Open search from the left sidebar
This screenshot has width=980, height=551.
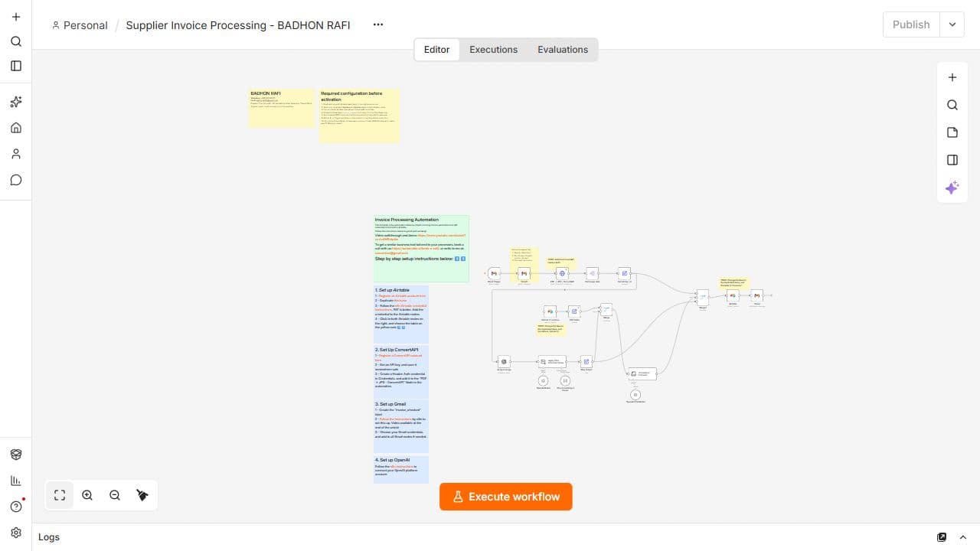pyautogui.click(x=16, y=41)
